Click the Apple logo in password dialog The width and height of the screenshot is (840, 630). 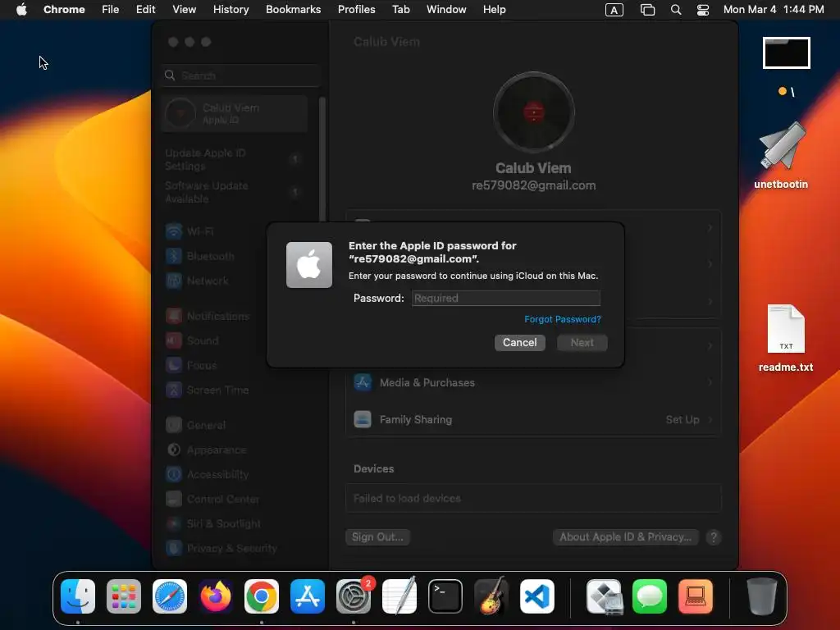pyautogui.click(x=309, y=265)
